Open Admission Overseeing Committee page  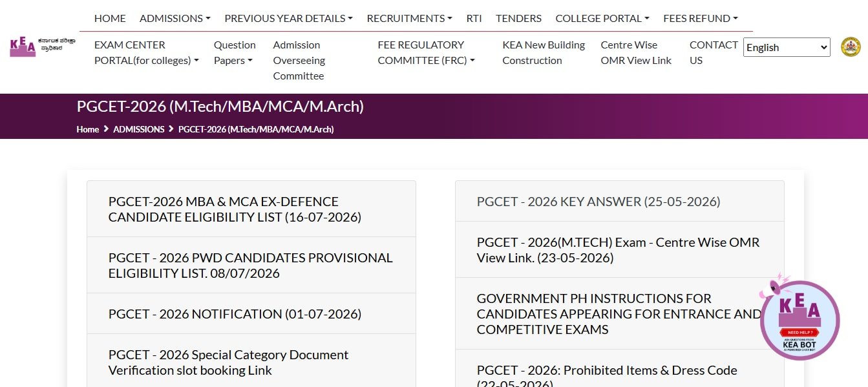point(299,60)
